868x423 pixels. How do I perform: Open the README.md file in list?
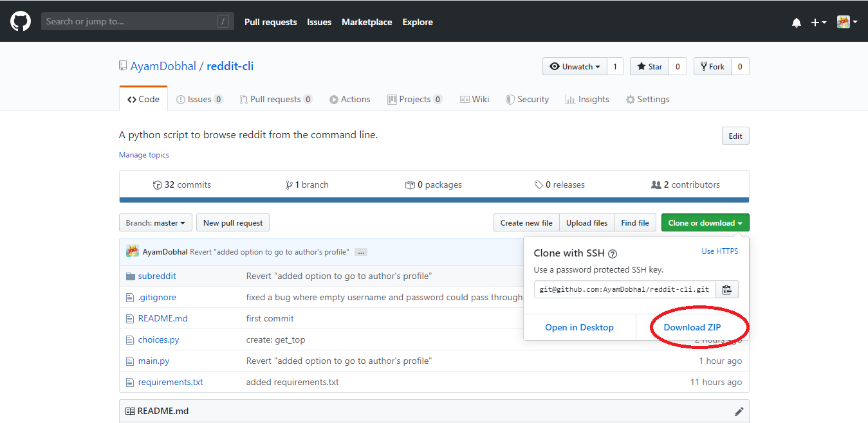(x=163, y=318)
